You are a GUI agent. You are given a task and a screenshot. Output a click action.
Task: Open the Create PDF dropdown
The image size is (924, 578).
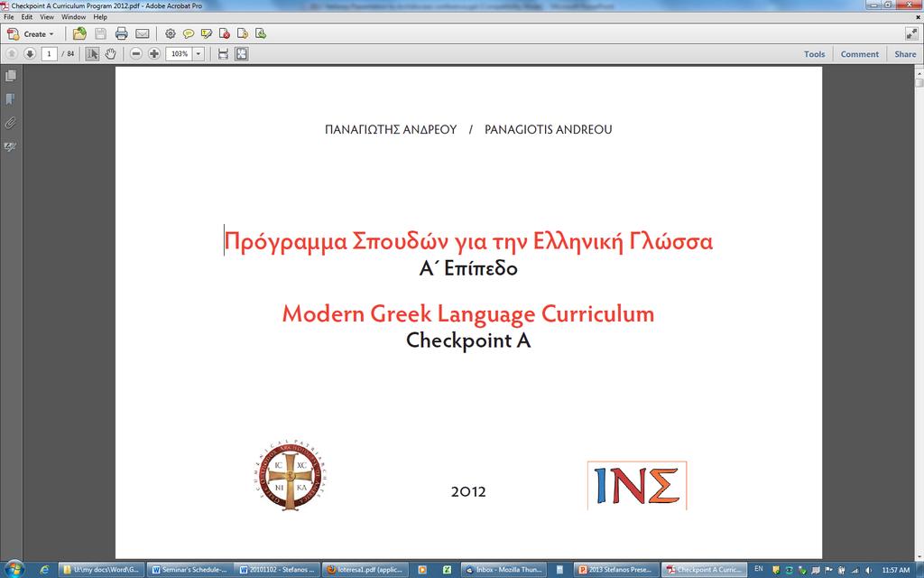[x=30, y=34]
